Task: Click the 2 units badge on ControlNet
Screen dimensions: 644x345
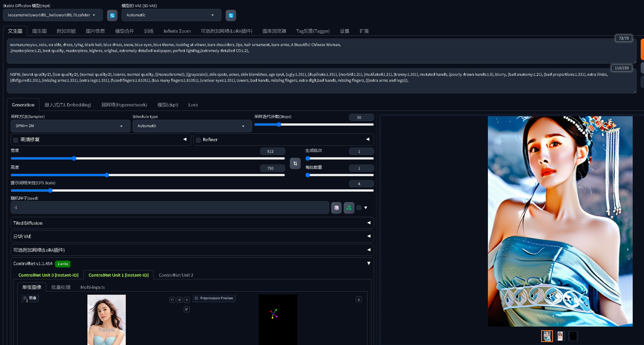Action: coord(63,264)
